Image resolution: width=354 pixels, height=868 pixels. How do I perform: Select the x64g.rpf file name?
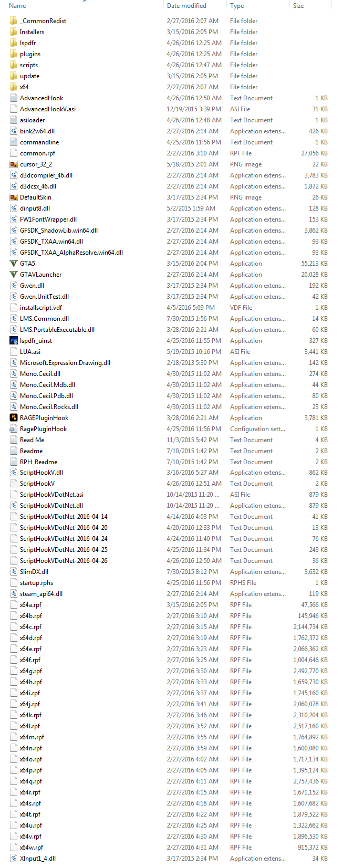(31, 671)
